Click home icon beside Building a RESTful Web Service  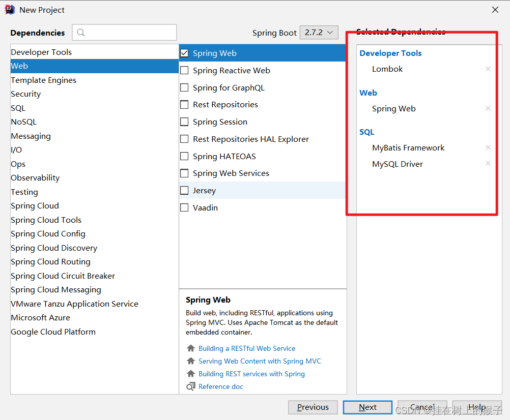pos(191,348)
